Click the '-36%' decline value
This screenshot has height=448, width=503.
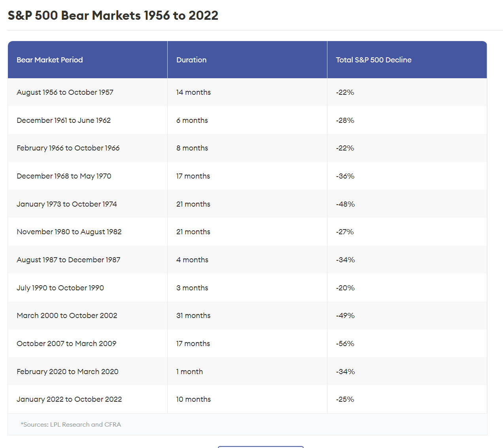345,176
